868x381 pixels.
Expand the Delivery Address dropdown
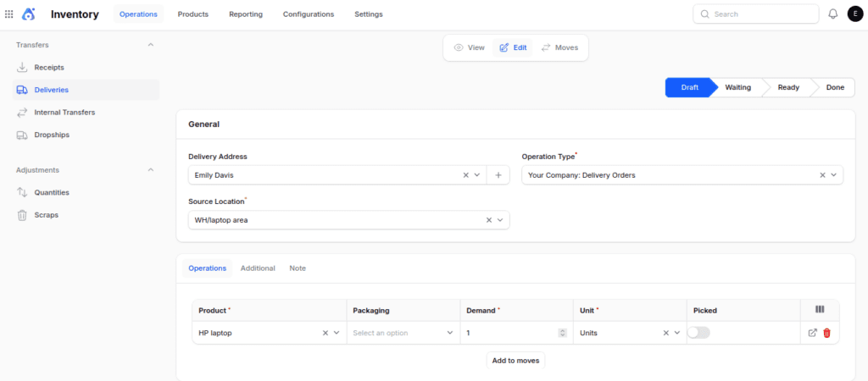477,174
